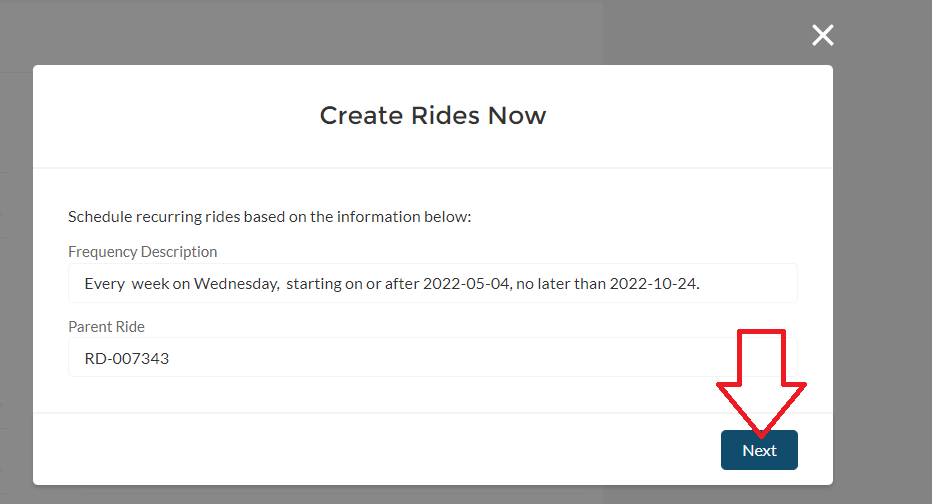932x504 pixels.
Task: Click the phrase 'no later than'
Action: pos(561,284)
